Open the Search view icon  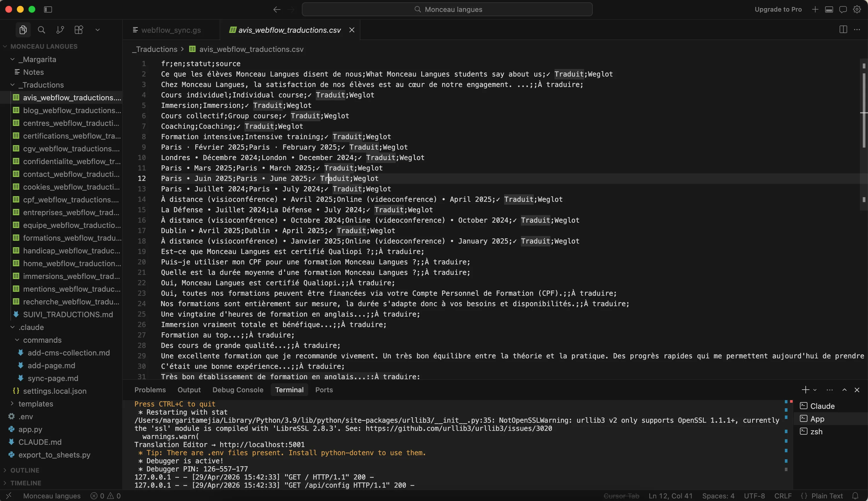(x=41, y=30)
